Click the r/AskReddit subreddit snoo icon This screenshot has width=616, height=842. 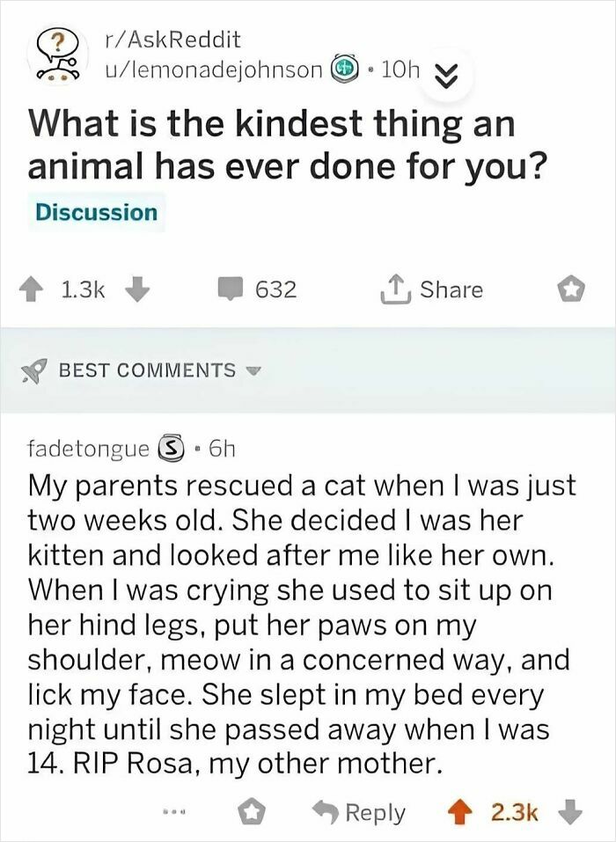pos(56,55)
